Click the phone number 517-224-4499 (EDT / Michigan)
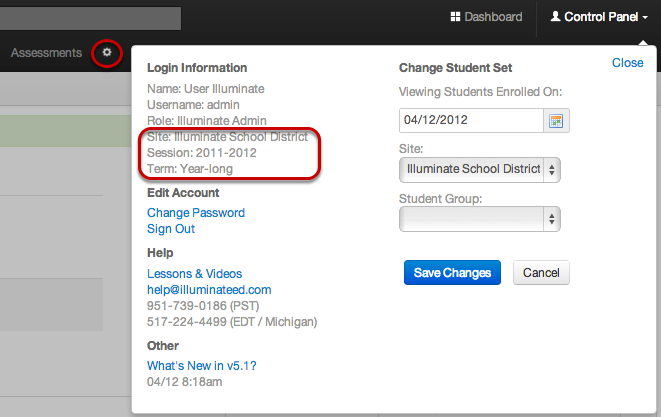Viewport: 661px width, 417px height. click(x=232, y=322)
